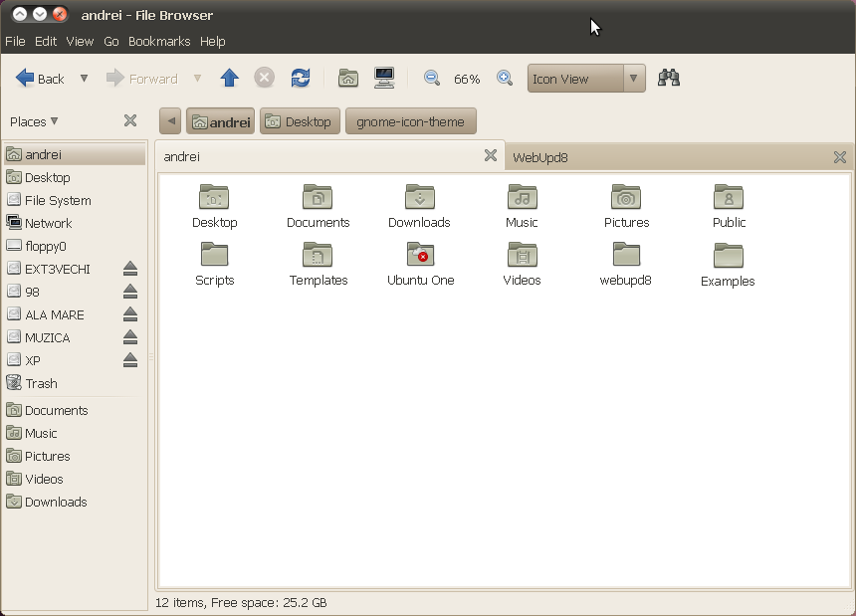Open the Forward history dropdown arrow
This screenshot has height=616, width=856.
pyautogui.click(x=198, y=79)
